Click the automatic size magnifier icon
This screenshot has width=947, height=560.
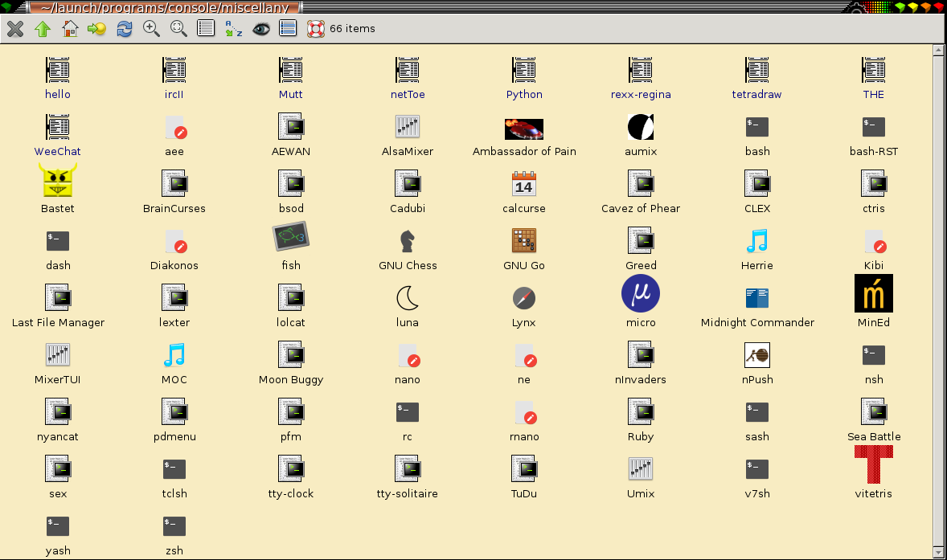tap(178, 28)
